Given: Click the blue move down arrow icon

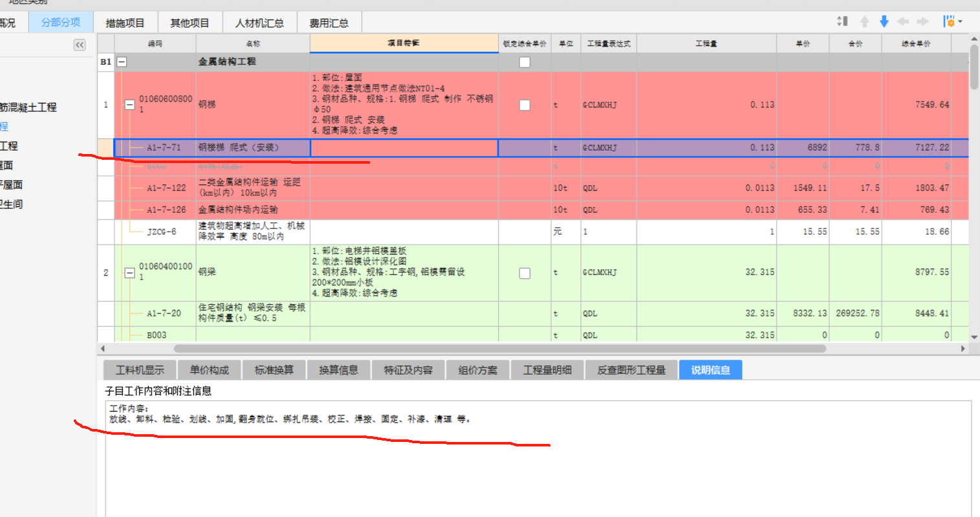Looking at the screenshot, I should 884,21.
